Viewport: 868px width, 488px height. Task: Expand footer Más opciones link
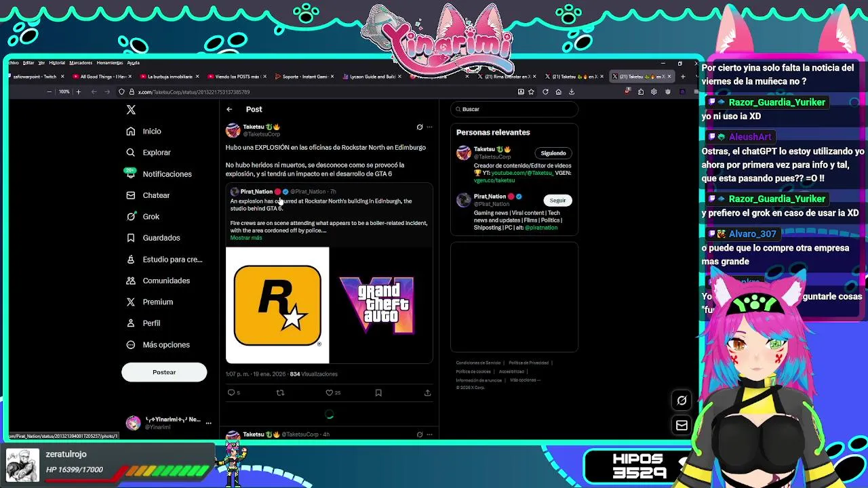[x=525, y=380]
